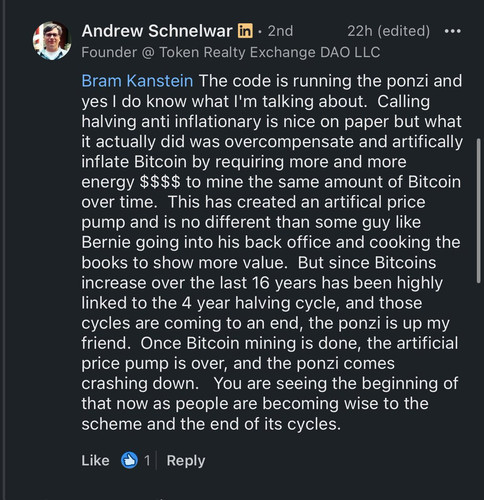Click the '$$$$' text in the comment

tap(160, 182)
